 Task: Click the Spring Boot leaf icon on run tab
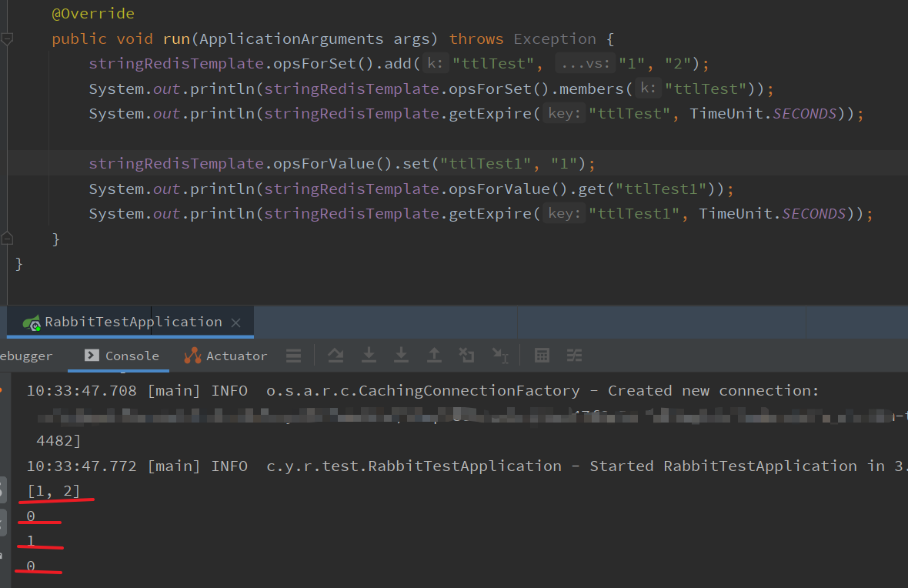[x=32, y=322]
